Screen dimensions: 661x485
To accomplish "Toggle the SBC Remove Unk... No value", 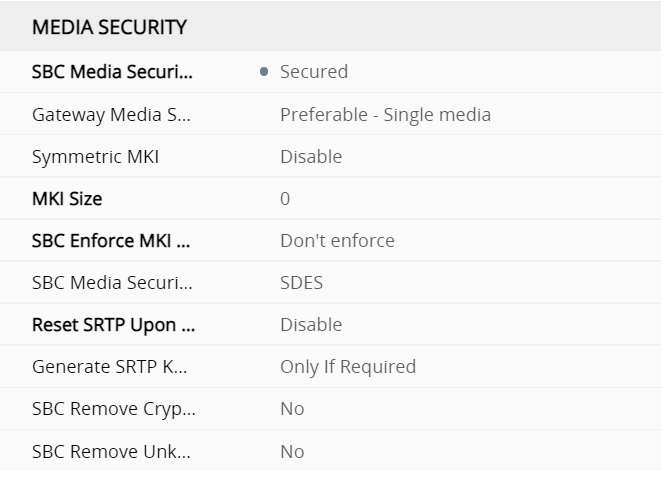I will point(292,452).
